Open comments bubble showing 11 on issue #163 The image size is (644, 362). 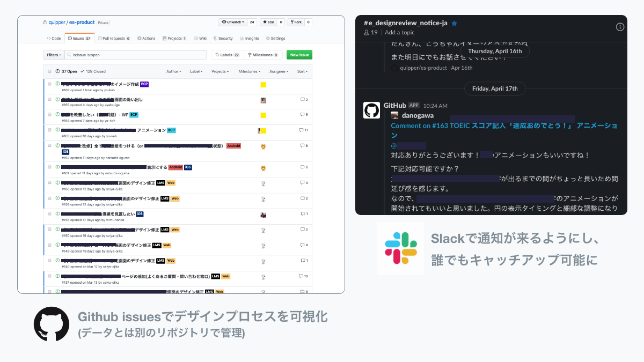[x=303, y=130]
